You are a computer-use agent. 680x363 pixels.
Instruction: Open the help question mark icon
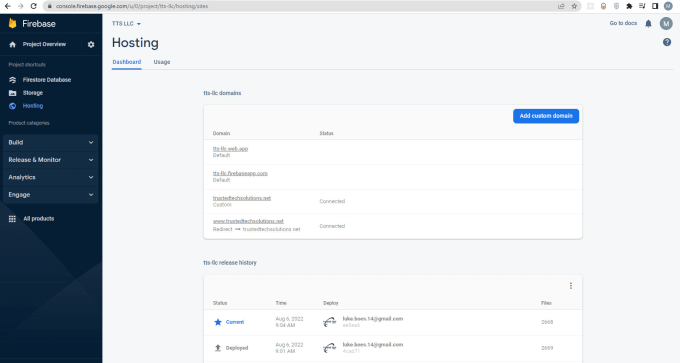point(667,42)
